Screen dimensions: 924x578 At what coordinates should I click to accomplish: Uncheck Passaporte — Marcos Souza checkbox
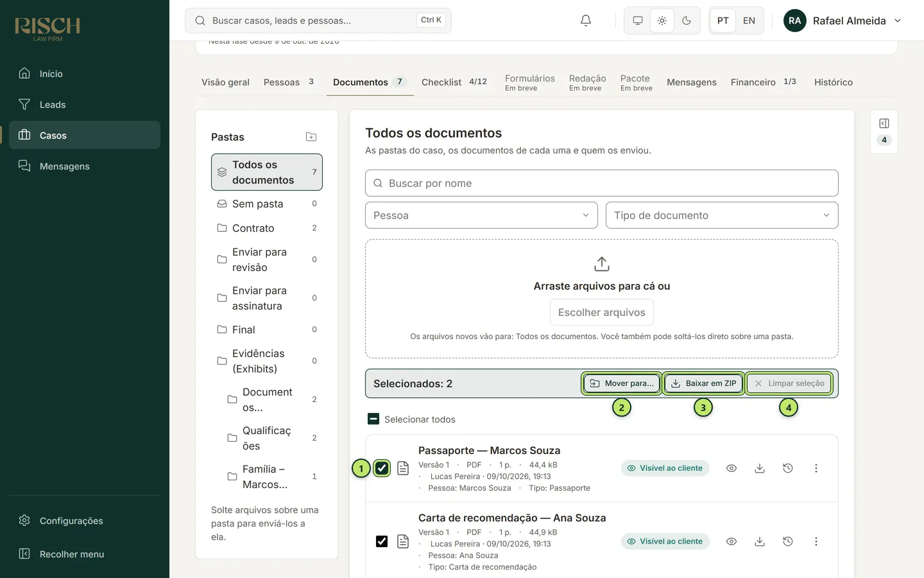(x=382, y=468)
